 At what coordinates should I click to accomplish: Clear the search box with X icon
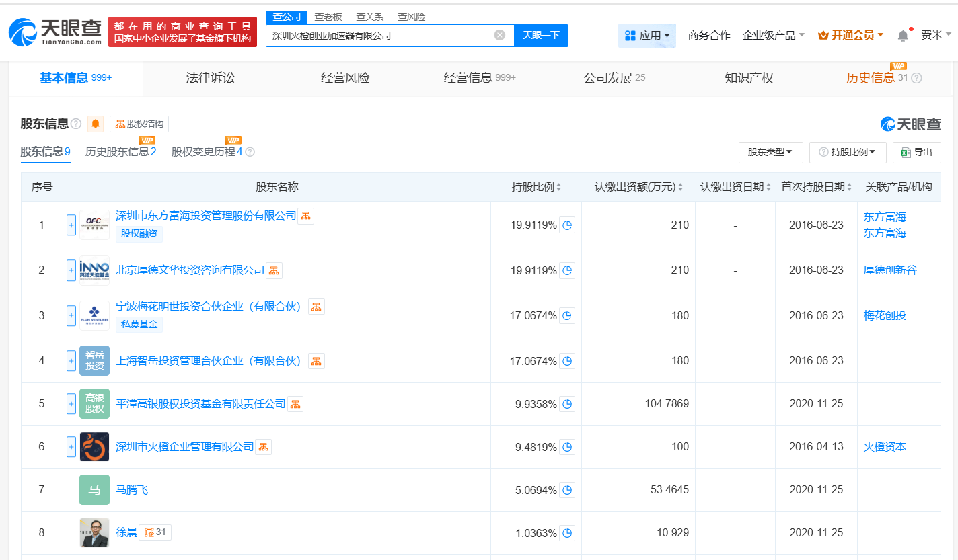[x=499, y=35]
